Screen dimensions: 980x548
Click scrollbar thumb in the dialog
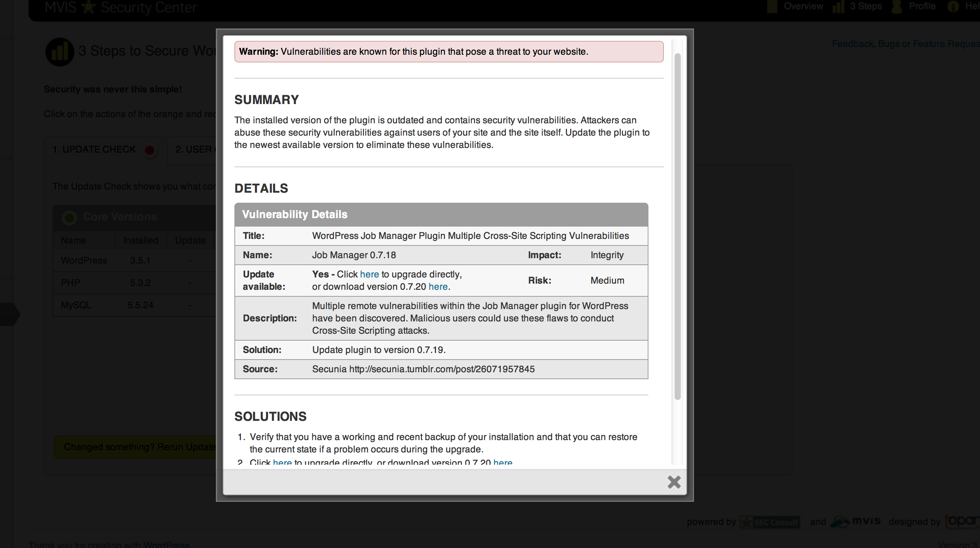tap(677, 227)
